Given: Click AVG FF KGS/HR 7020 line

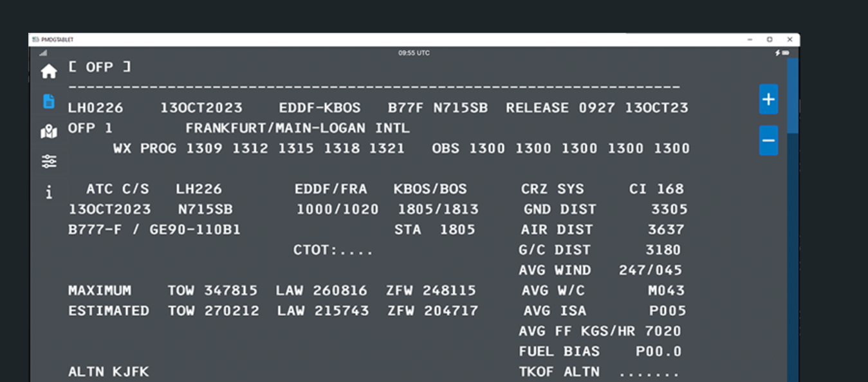Looking at the screenshot, I should coord(600,331).
